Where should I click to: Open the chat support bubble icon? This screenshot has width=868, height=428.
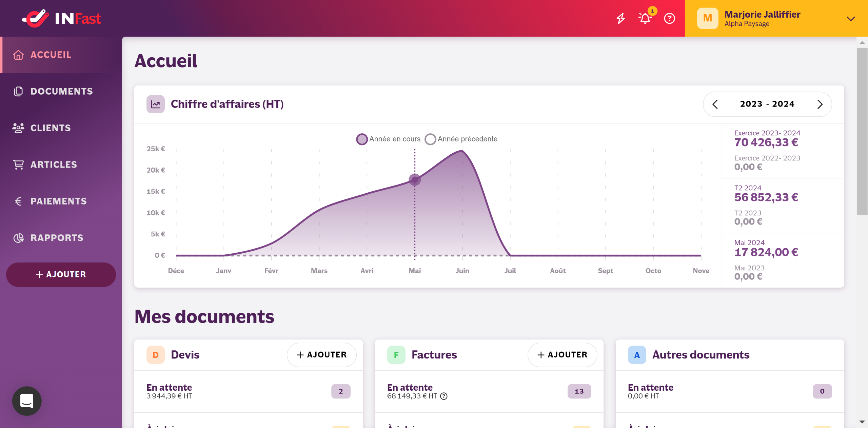[27, 401]
